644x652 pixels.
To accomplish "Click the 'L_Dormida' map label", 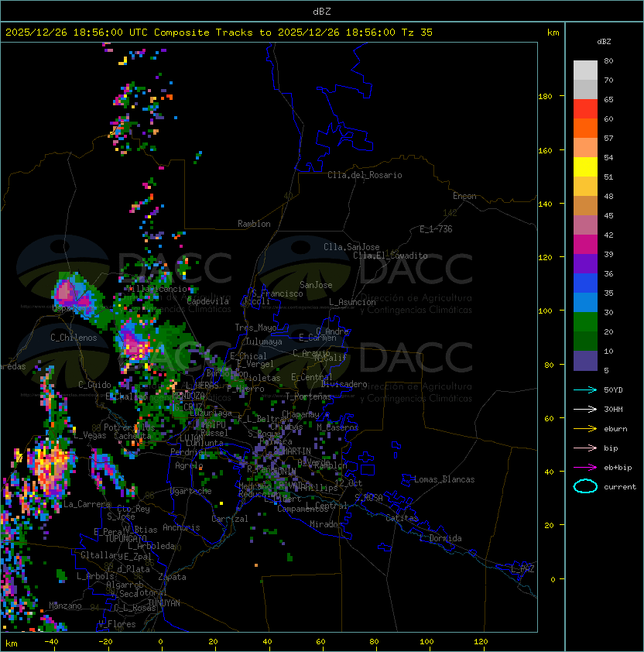I will tap(440, 538).
